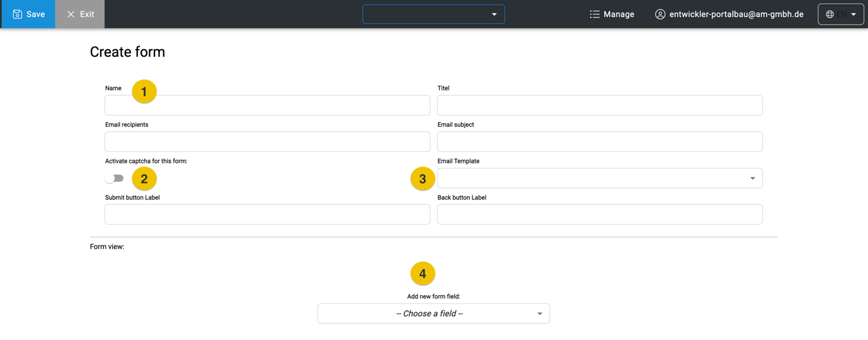Screen dimensions: 868x340
Task: Click the globe language icon
Action: point(830,14)
